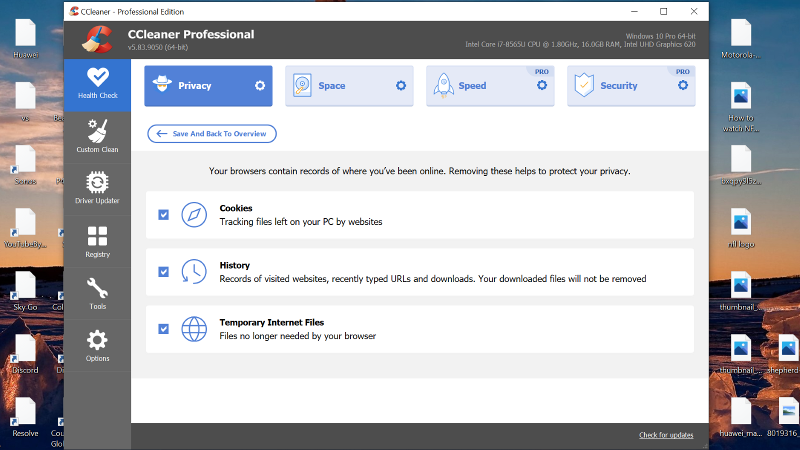Switch to the Speed tab

[x=490, y=86]
